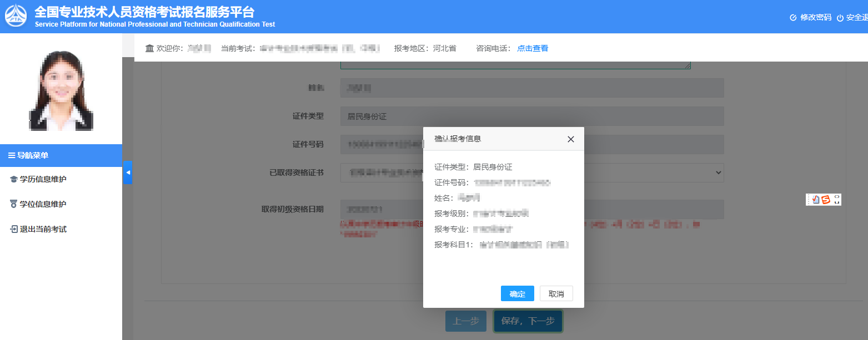868x340 pixels.
Task: Click the 上一步 button
Action: pyautogui.click(x=465, y=321)
